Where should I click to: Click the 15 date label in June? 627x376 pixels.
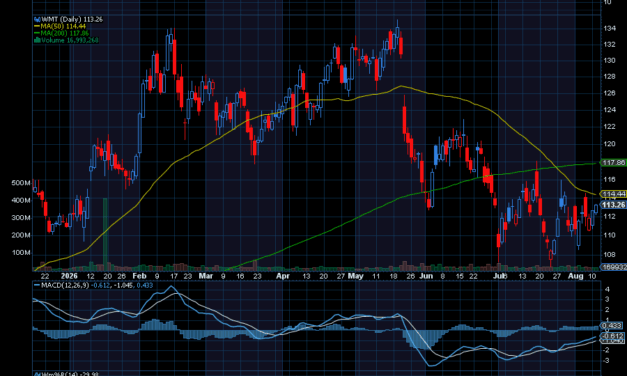(459, 276)
